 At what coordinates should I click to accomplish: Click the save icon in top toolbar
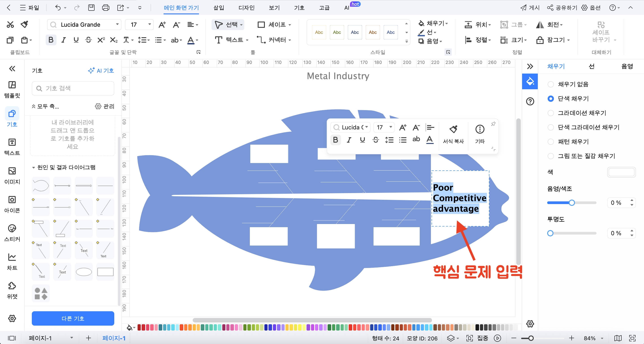pyautogui.click(x=91, y=8)
